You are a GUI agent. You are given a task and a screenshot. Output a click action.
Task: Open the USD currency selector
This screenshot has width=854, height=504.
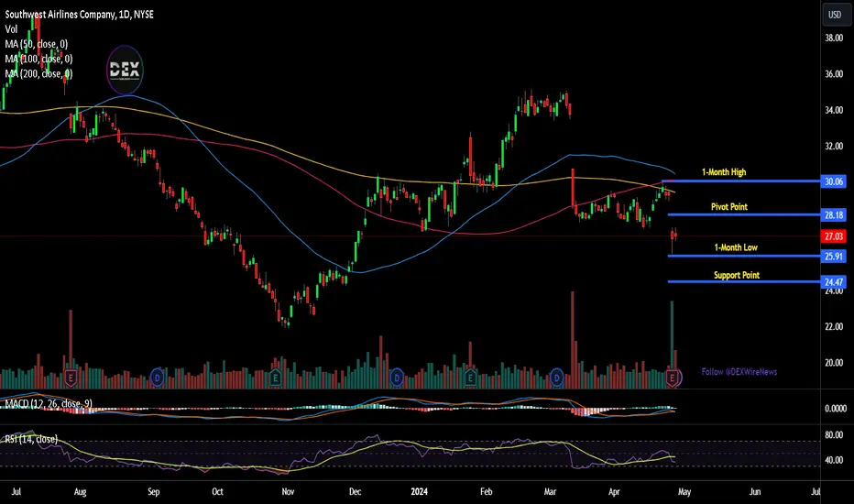click(x=835, y=15)
